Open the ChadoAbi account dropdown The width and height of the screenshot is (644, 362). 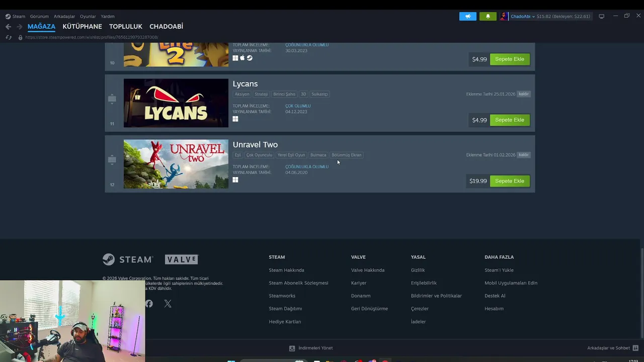(523, 16)
